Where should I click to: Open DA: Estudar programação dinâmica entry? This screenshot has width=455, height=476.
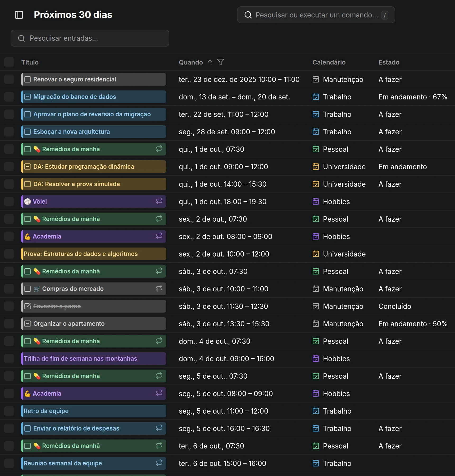[x=94, y=167]
